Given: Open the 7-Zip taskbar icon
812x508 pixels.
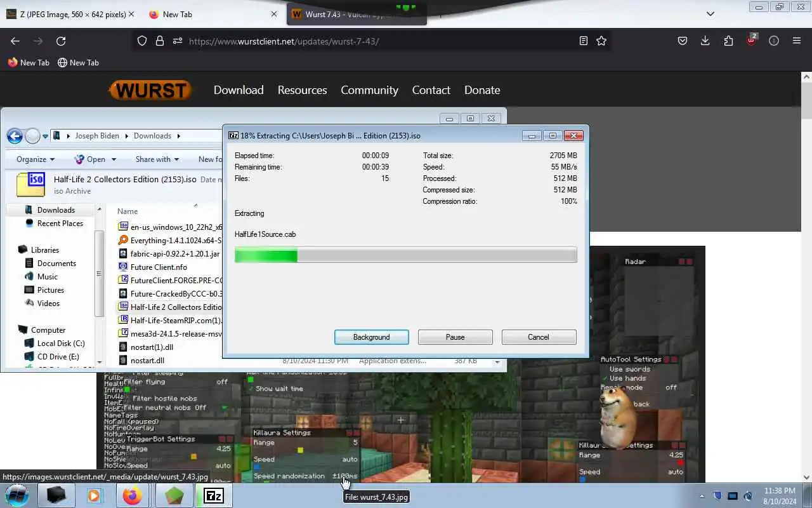Looking at the screenshot, I should click(213, 495).
